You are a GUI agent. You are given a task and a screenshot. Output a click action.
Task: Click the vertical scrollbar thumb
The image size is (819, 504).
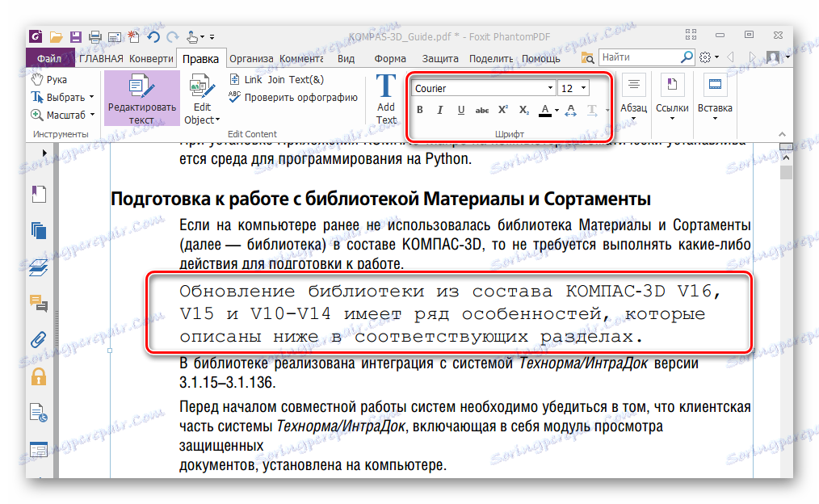pyautogui.click(x=786, y=172)
